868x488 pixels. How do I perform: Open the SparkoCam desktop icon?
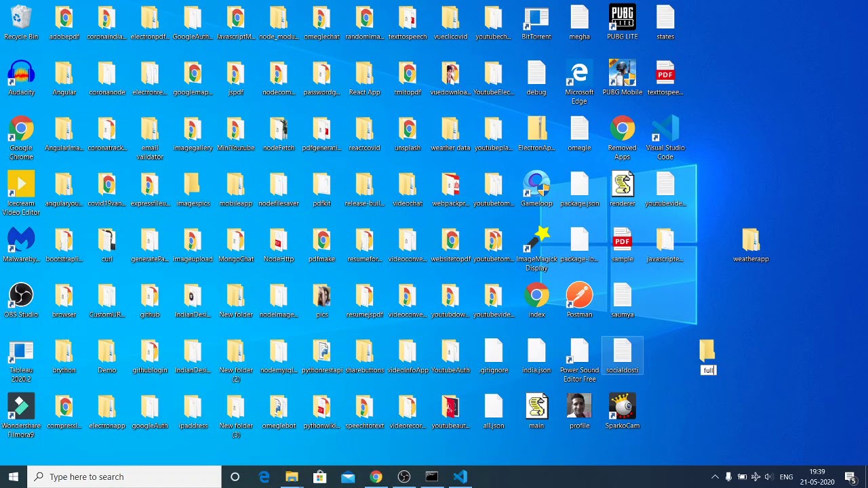(x=622, y=407)
